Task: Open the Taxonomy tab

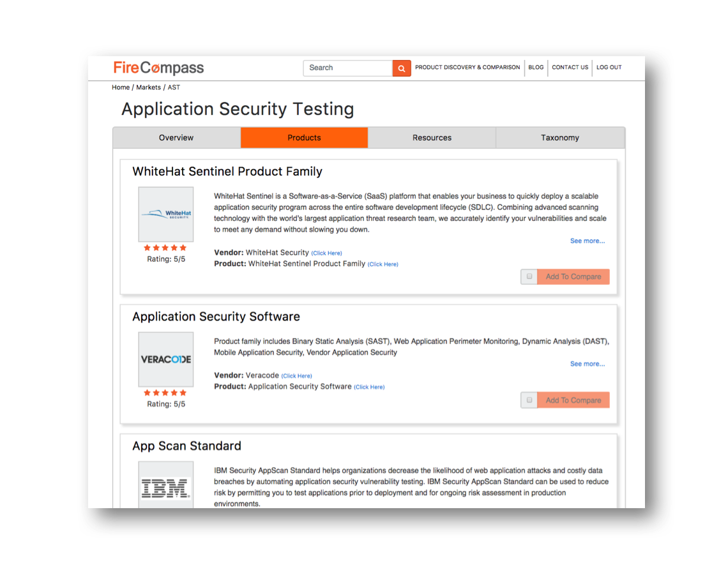Action: 560,138
